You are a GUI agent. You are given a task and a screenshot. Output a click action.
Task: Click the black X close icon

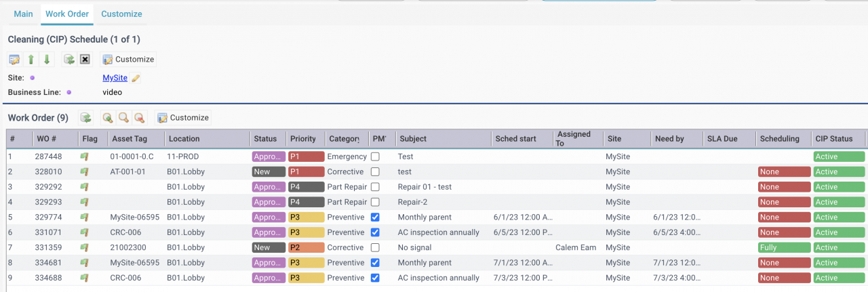(85, 60)
